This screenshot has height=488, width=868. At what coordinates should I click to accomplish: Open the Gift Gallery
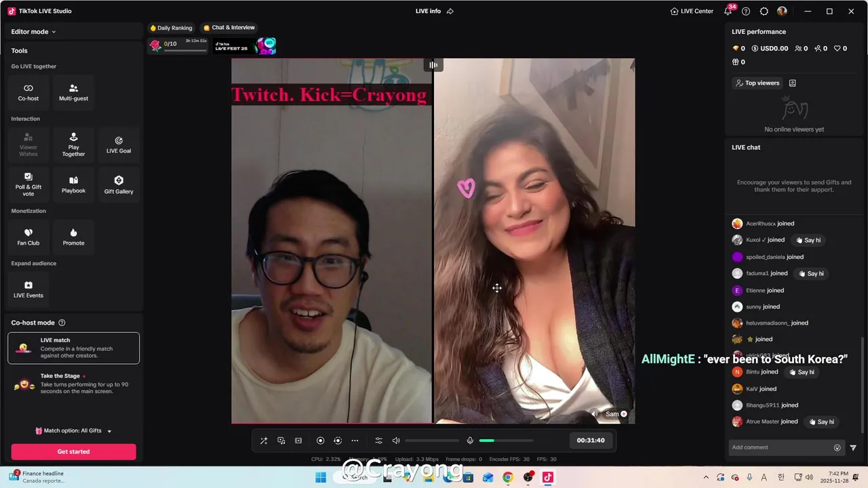coord(119,185)
